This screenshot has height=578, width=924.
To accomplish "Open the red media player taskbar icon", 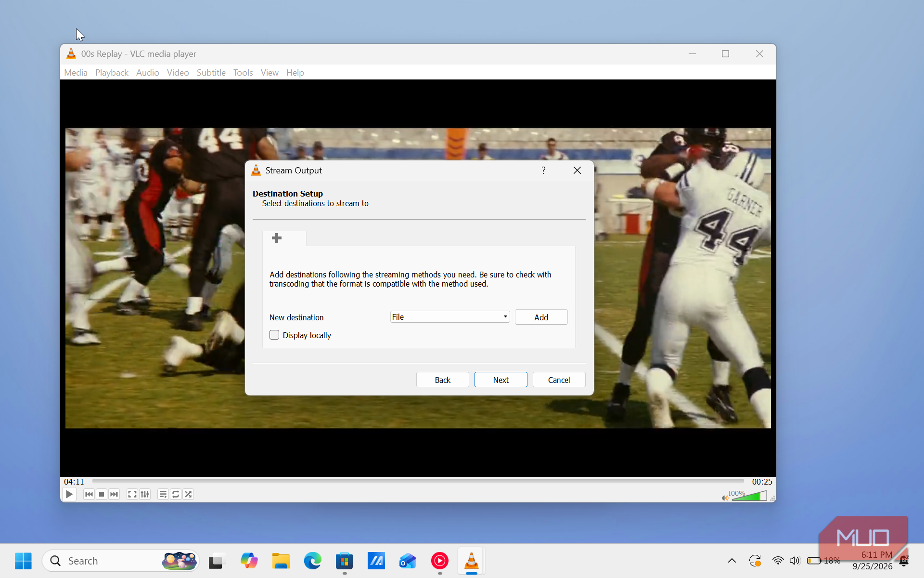I will point(439,561).
